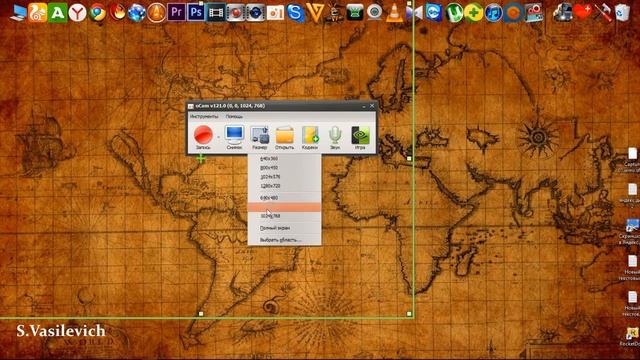Choose 1024x576 from the size menu

pos(284,177)
